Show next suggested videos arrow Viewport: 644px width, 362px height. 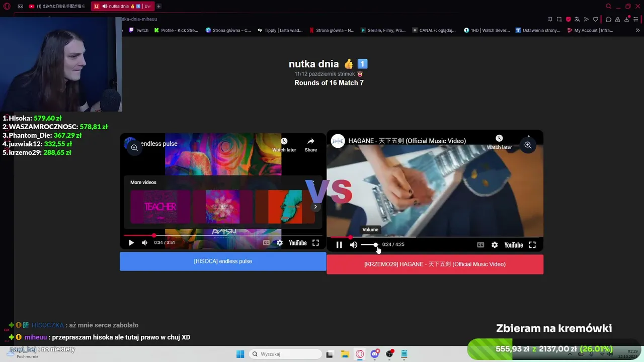pos(315,207)
